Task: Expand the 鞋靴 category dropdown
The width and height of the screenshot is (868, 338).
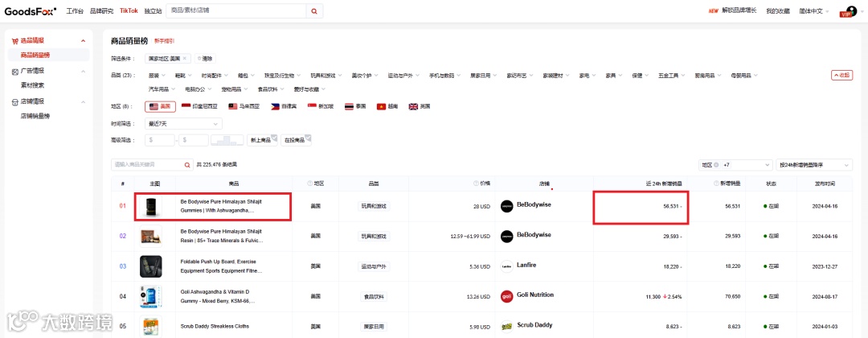Action: [x=184, y=76]
